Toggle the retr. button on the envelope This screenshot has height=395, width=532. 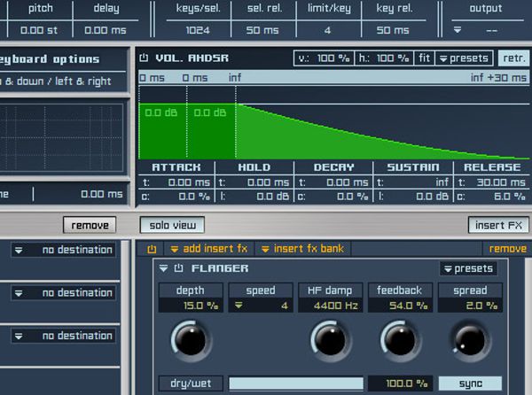click(512, 58)
